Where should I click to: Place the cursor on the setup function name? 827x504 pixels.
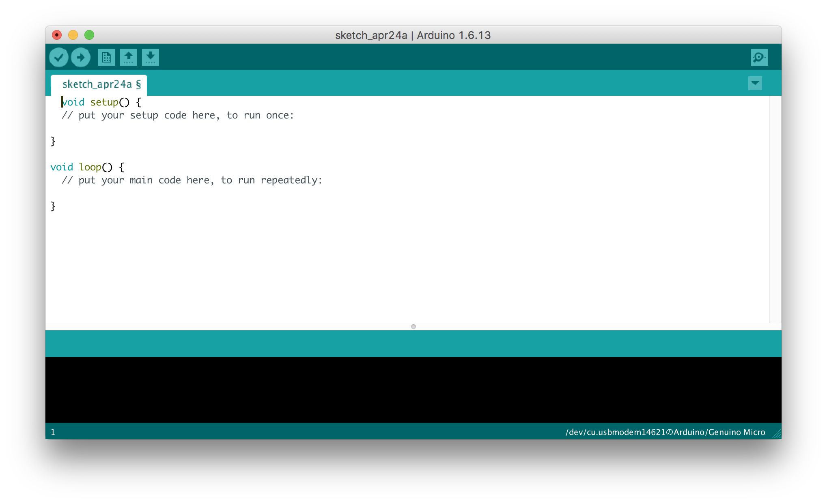coord(104,102)
